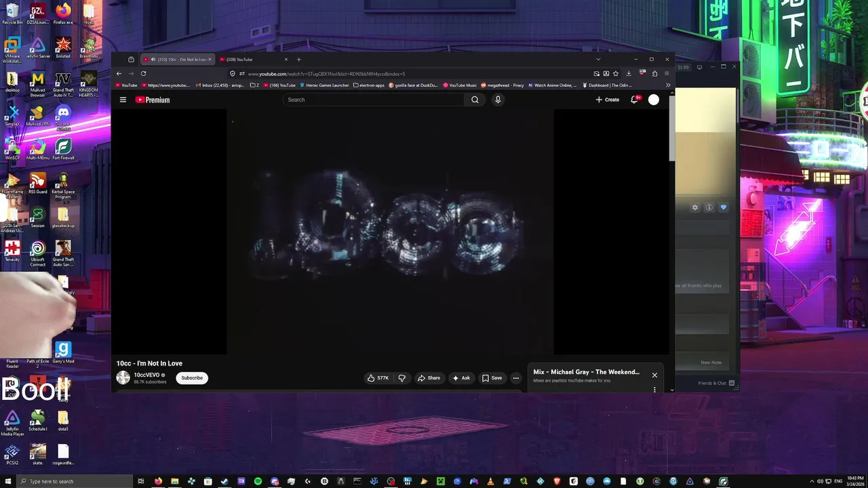Screen dimensions: 868x488
Task: Click the YouTube search box
Action: [374, 100]
